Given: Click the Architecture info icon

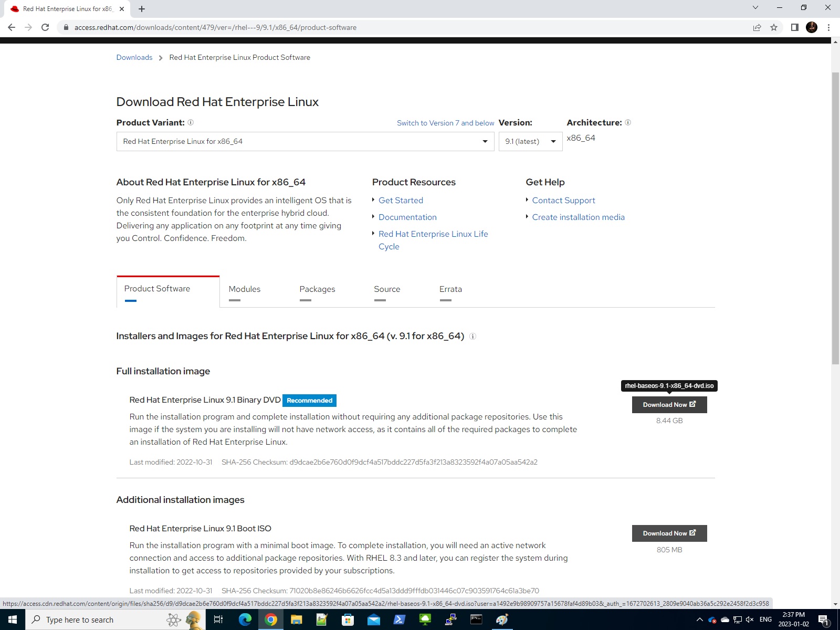Looking at the screenshot, I should click(628, 122).
